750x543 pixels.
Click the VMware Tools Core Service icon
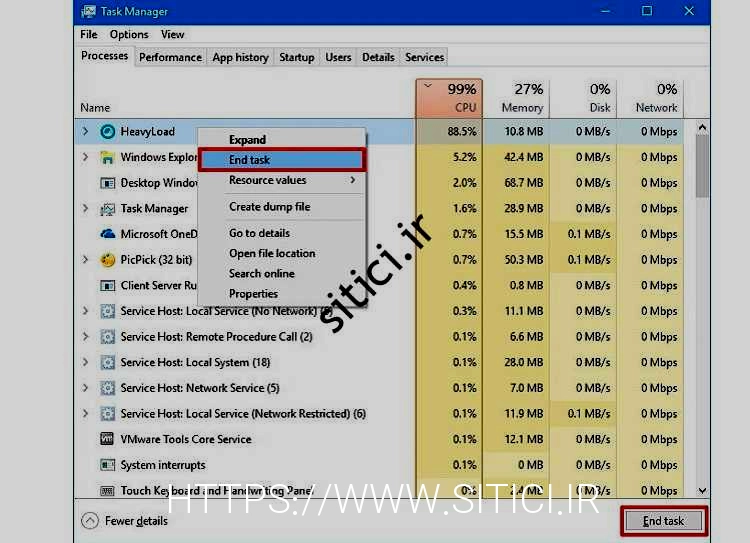click(x=107, y=439)
